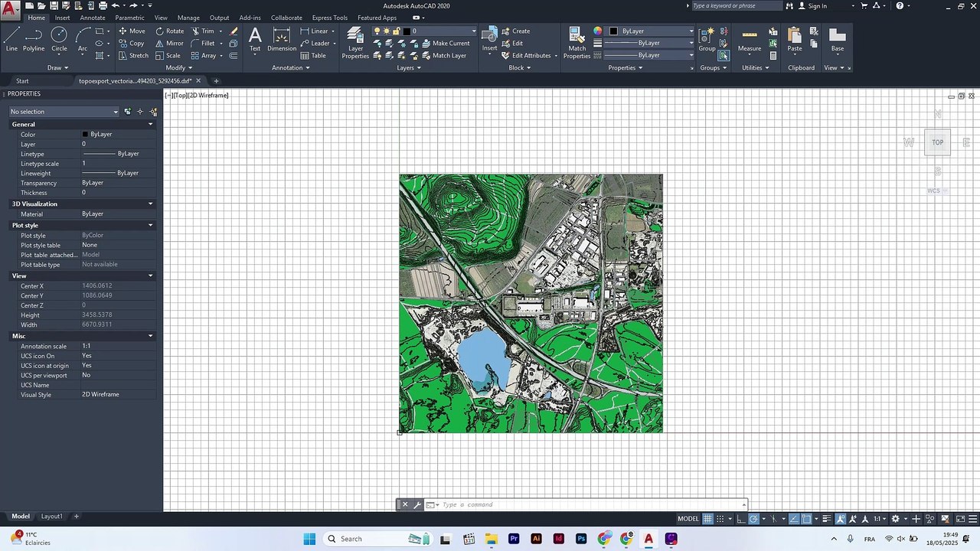This screenshot has height=551, width=980.
Task: Open the Parametric ribbon tab
Action: 129,18
